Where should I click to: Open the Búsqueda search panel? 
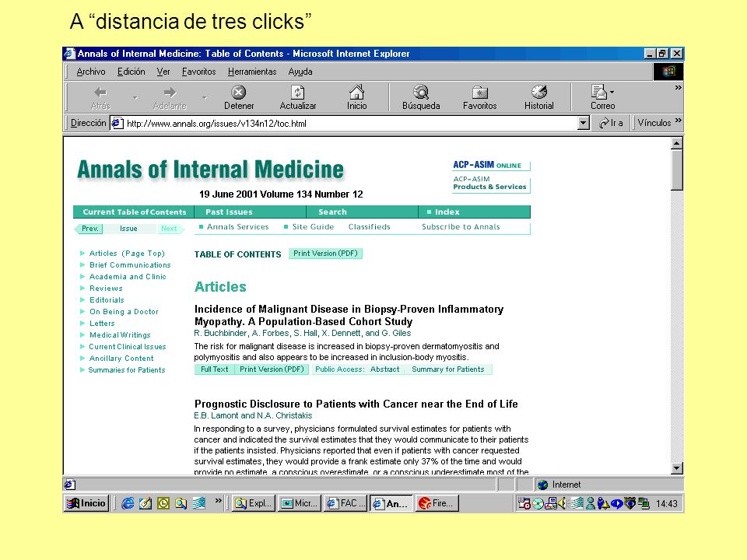click(x=421, y=98)
